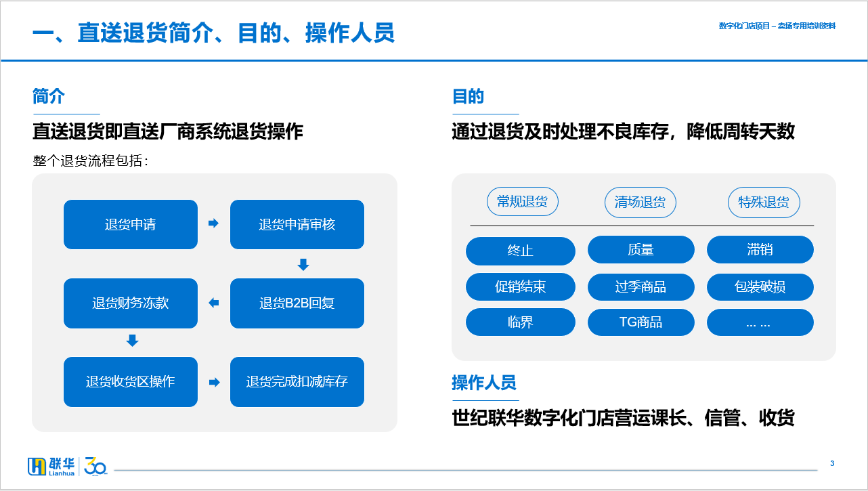Select the 清场退货 outlined pill
The width and height of the screenshot is (868, 491).
(640, 202)
